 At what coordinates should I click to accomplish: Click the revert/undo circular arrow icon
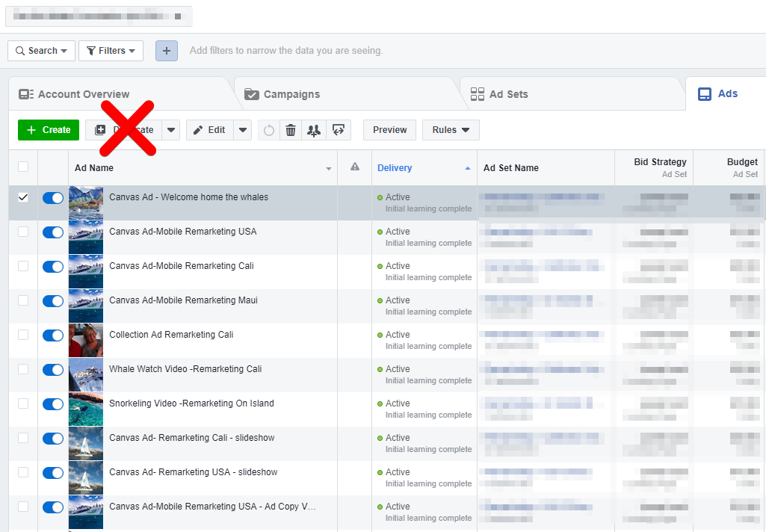269,130
